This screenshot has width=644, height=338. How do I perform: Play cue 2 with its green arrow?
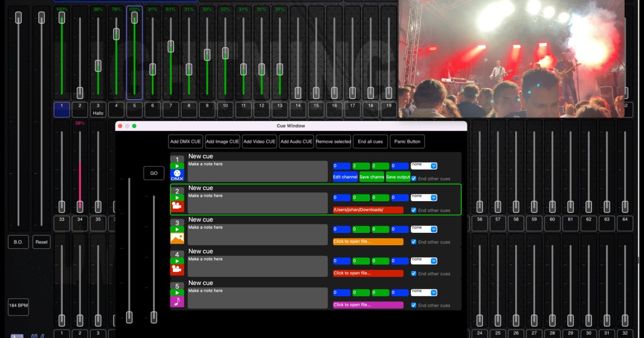pos(177,198)
